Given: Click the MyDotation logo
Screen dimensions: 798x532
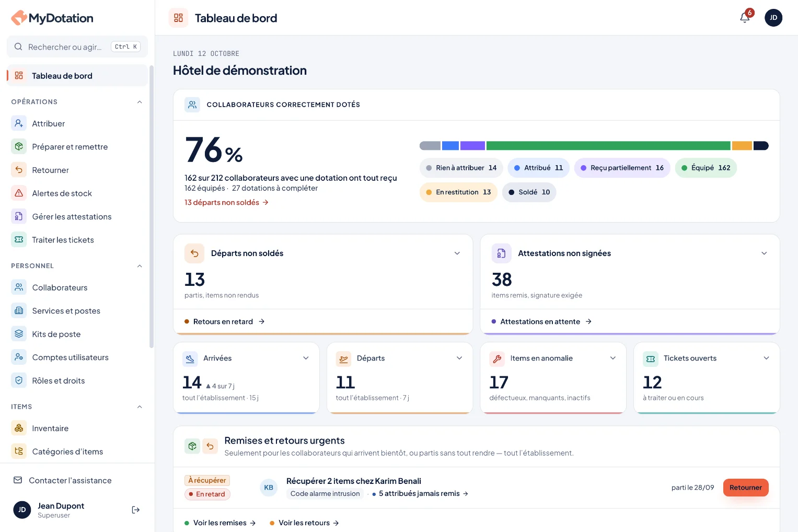Looking at the screenshot, I should [52, 18].
